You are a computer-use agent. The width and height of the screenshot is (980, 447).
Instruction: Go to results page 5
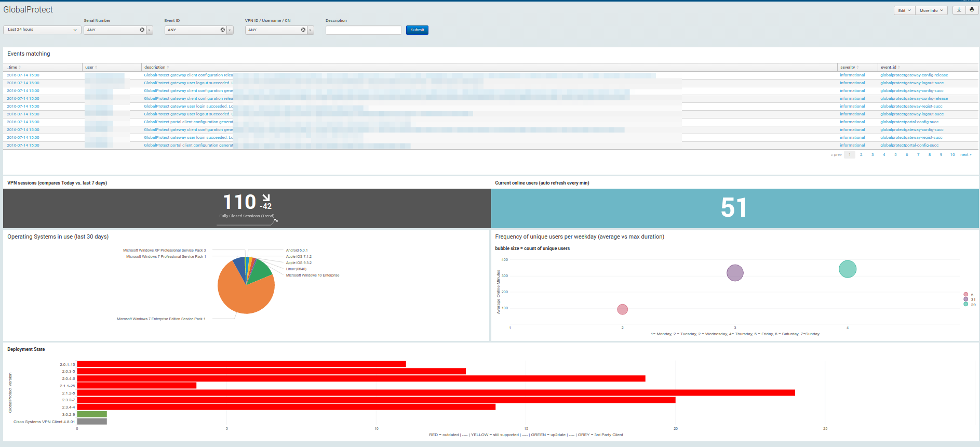tap(895, 155)
